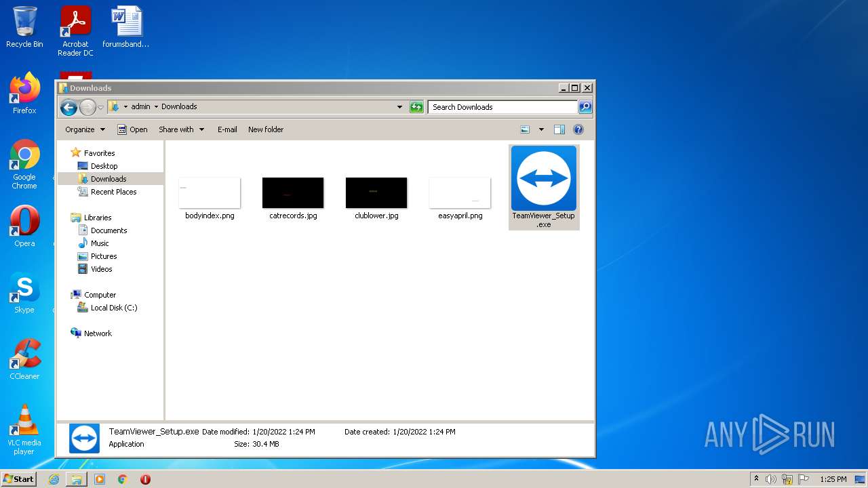Open Explorer help button
Viewport: 868px width, 488px height.
(578, 129)
